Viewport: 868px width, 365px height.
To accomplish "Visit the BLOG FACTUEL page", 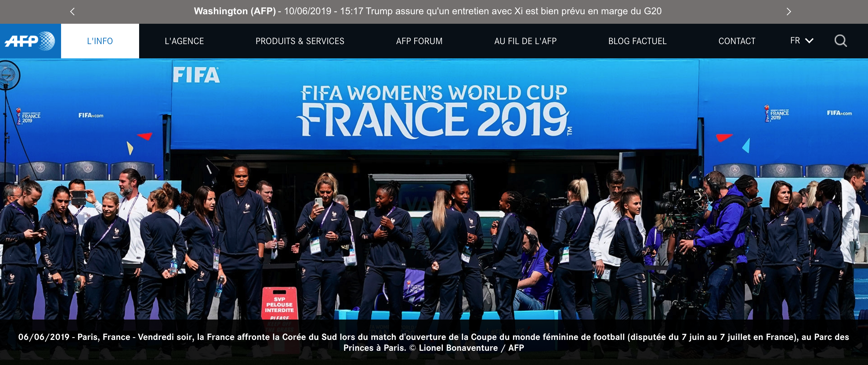I will [x=637, y=41].
